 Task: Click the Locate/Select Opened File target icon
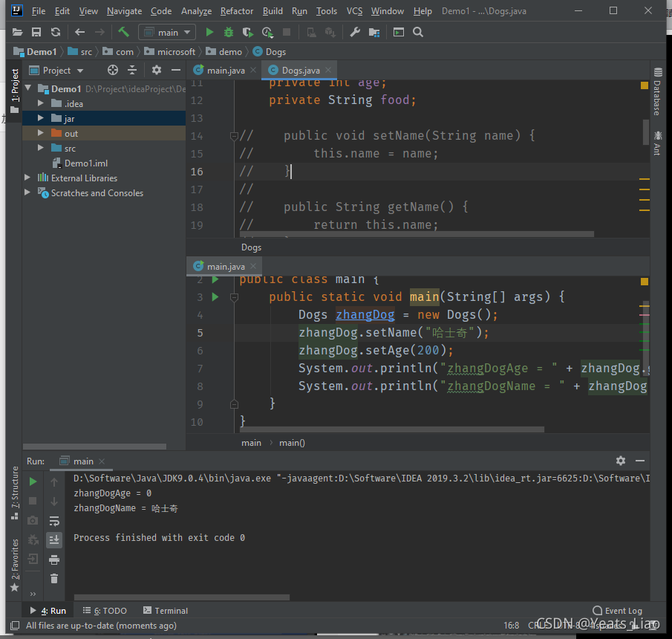(113, 70)
